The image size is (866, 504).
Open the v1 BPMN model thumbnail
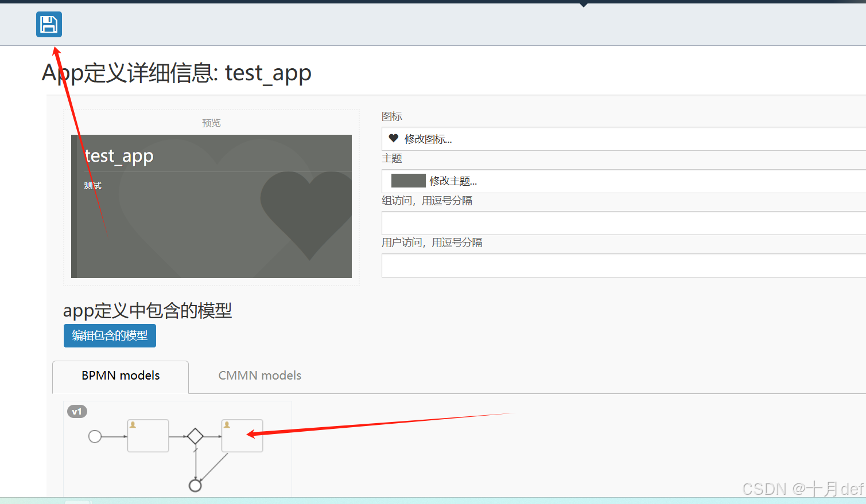click(x=177, y=448)
